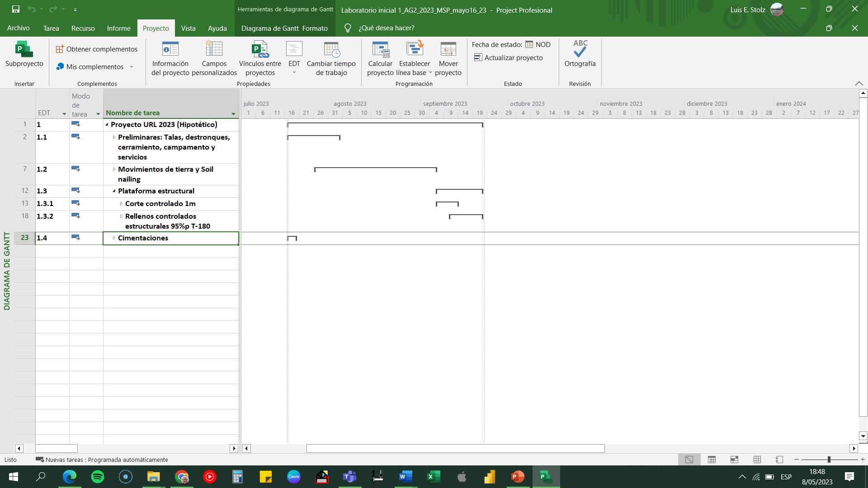Image resolution: width=868 pixels, height=488 pixels.
Task: Run the Ortografía spelling check
Action: tap(580, 50)
